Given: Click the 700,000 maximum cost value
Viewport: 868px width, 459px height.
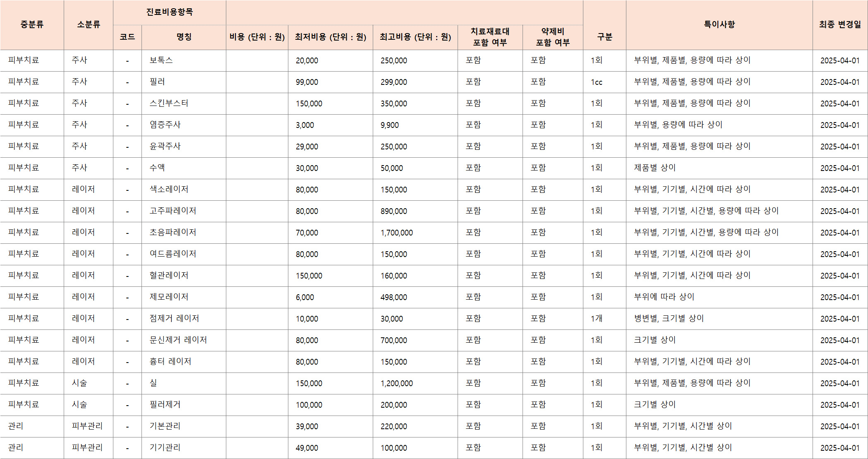Looking at the screenshot, I should pos(394,340).
